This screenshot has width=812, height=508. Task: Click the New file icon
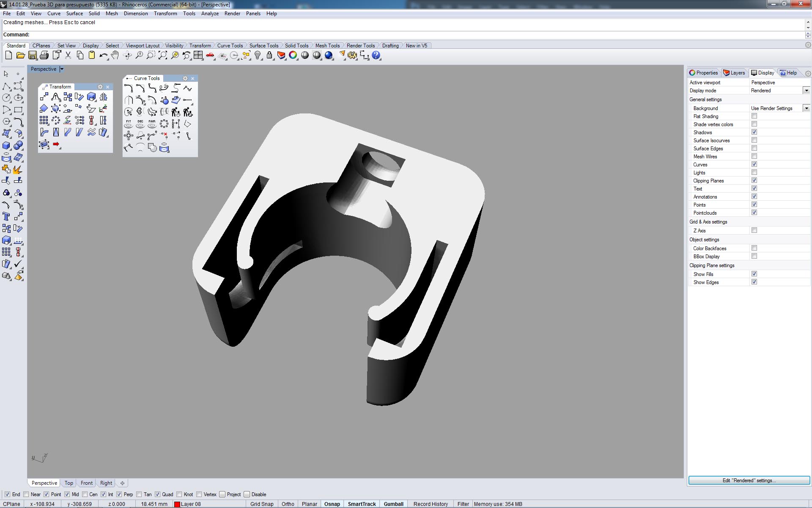pos(8,55)
